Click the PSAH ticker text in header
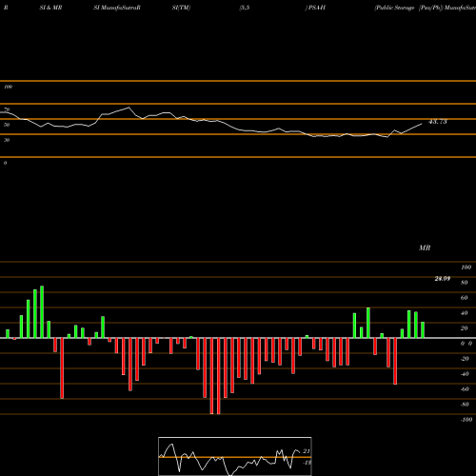This screenshot has width=476, height=476. [317, 8]
